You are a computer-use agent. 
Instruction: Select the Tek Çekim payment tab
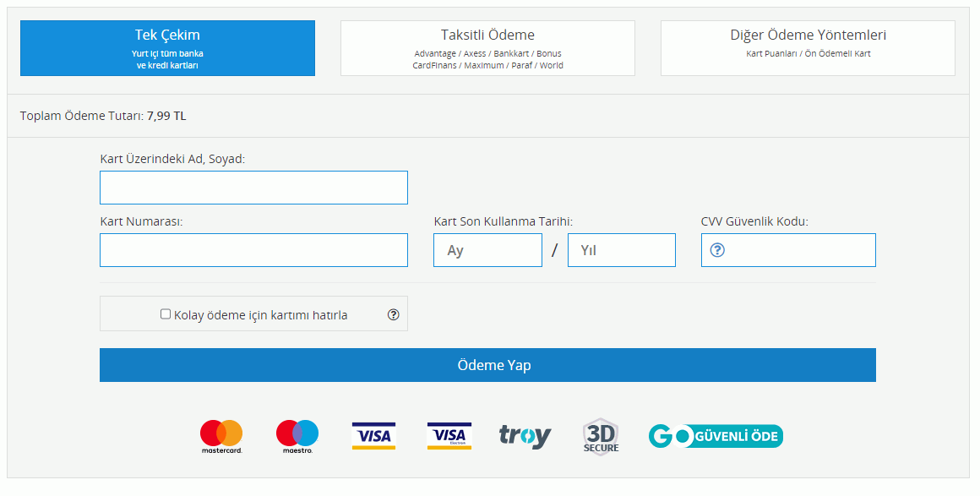(x=167, y=48)
